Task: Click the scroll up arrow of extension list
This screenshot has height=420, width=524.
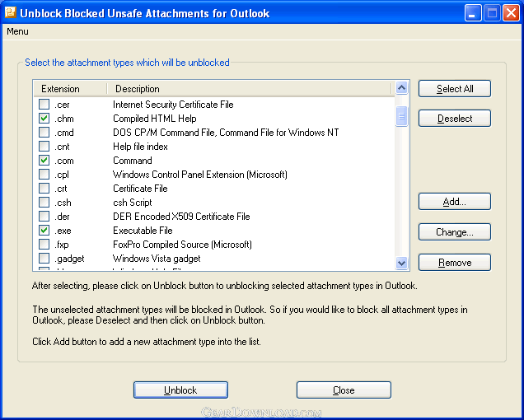Action: (x=401, y=88)
